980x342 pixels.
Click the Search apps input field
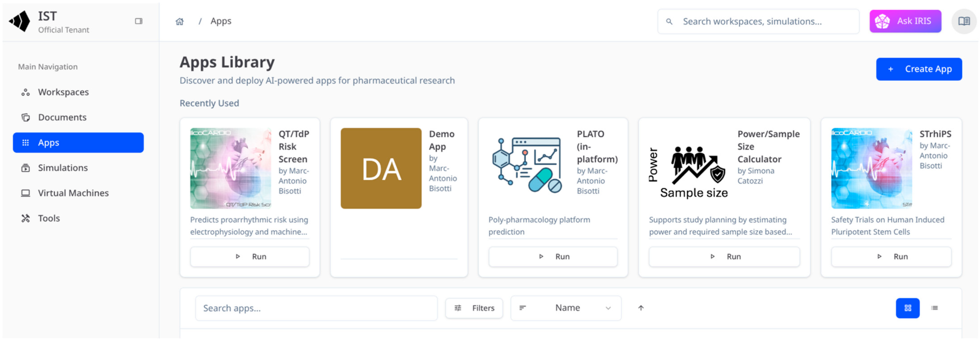coord(316,308)
